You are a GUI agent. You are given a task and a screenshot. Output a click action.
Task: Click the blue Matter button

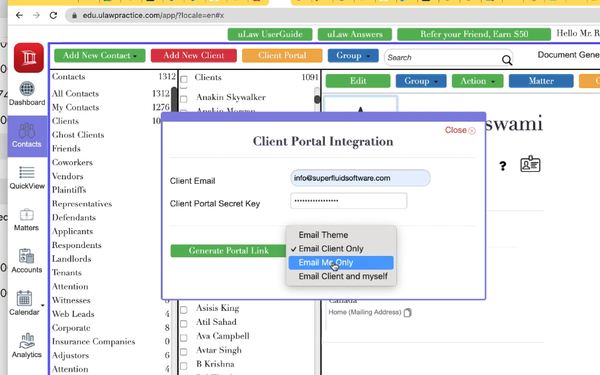[541, 81]
